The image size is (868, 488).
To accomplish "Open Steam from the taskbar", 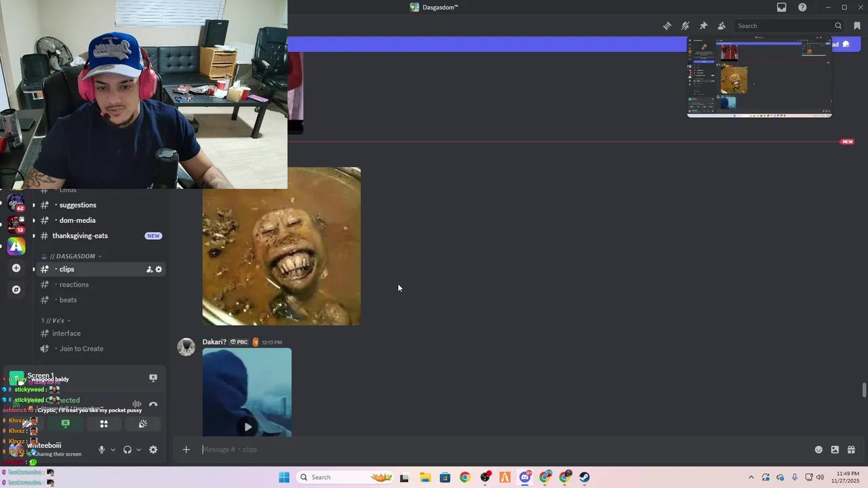I will pyautogui.click(x=585, y=477).
